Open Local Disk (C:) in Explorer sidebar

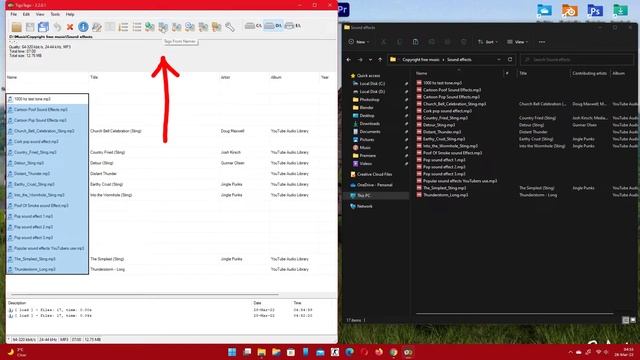click(372, 84)
